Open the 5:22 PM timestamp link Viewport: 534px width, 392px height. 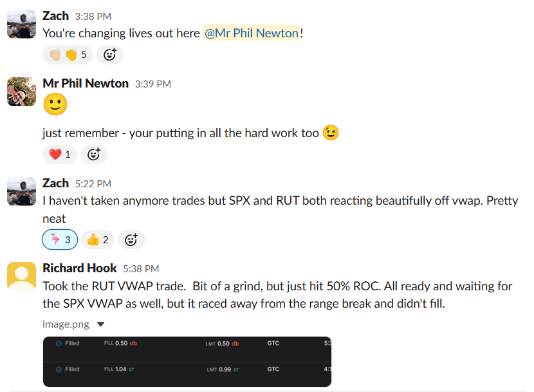tap(93, 184)
